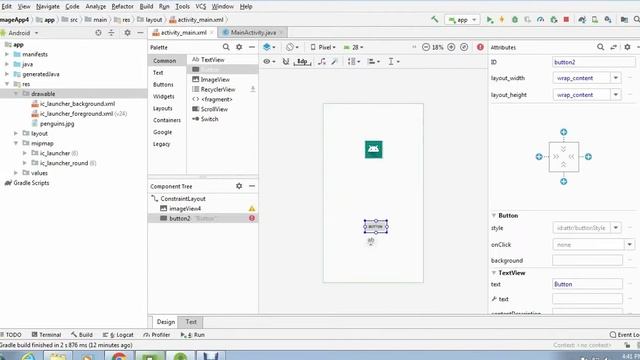This screenshot has height=360, width=640.
Task: Click the Infer Constraints magic wand
Action: tap(335, 62)
